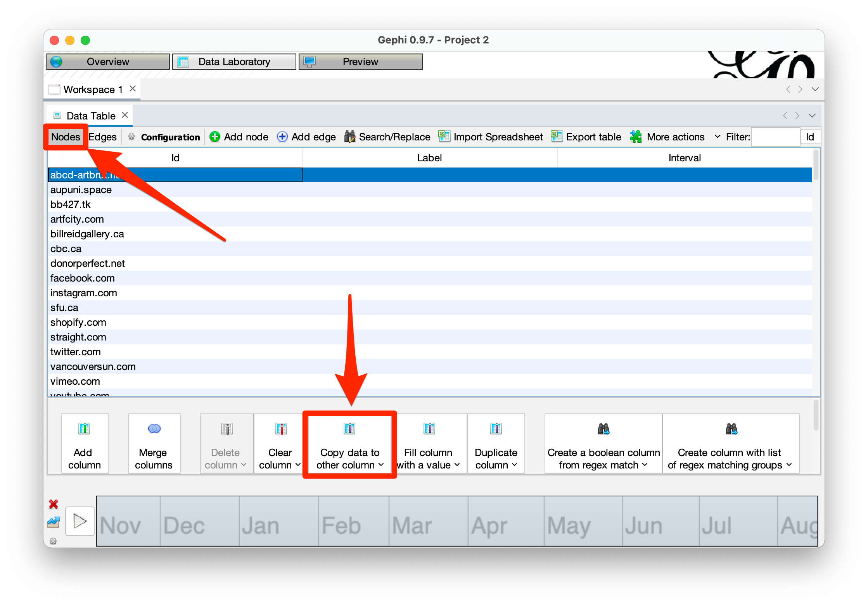Close the Workspace 1 tab

133,89
